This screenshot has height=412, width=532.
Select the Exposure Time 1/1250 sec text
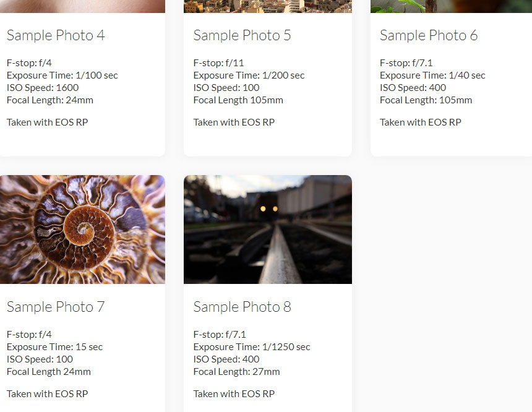tap(252, 346)
